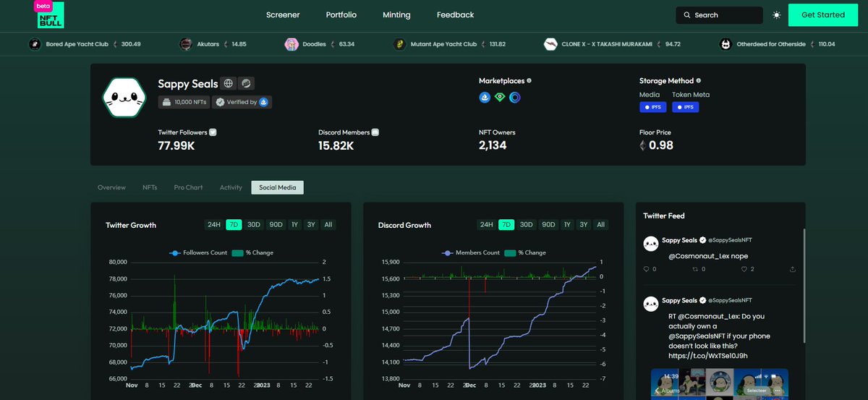Switch to the Activity tab

point(231,187)
